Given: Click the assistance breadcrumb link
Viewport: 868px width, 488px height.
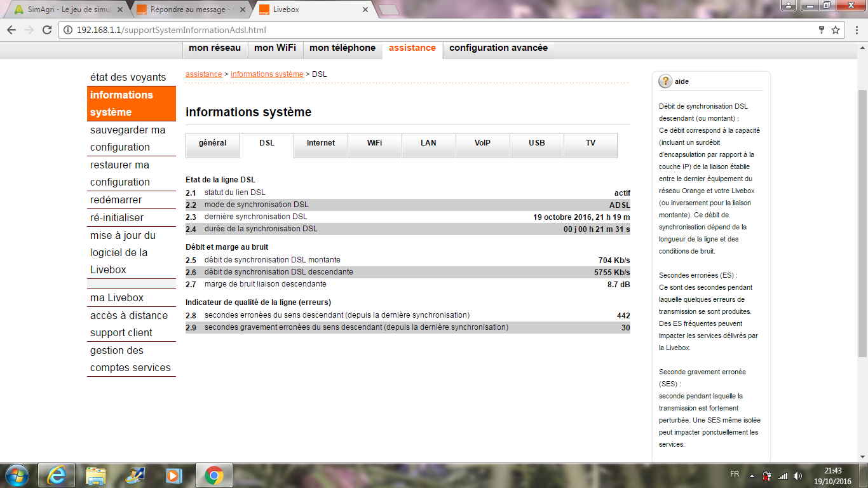Looking at the screenshot, I should [x=203, y=74].
